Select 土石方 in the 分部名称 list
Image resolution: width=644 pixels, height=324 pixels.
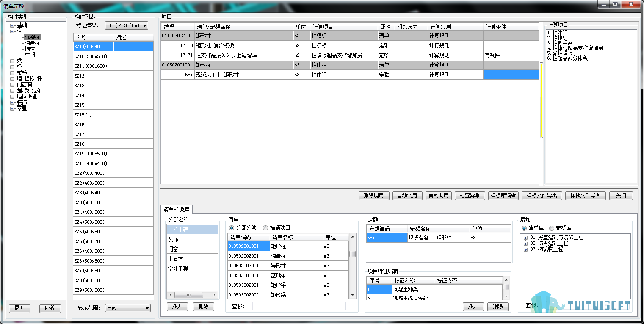193,259
